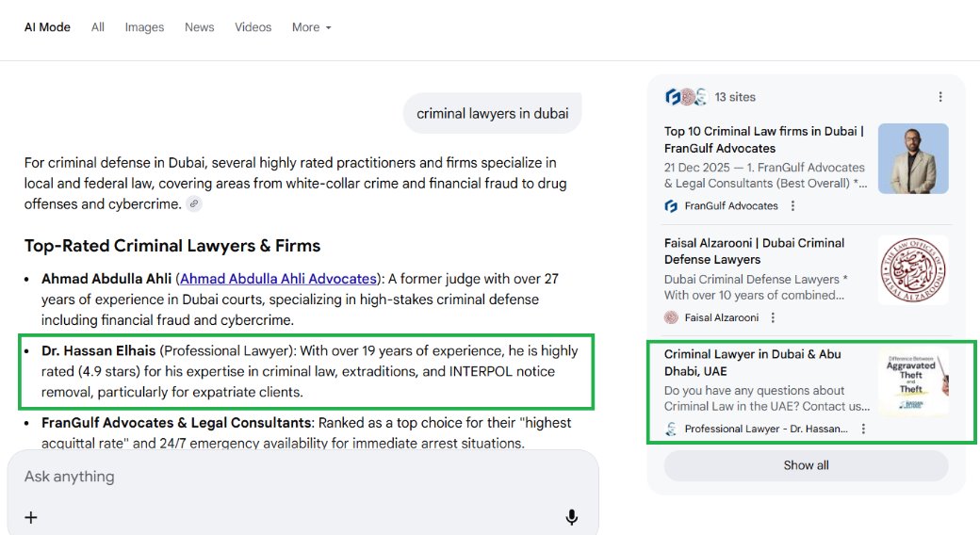Click the Aggravated Theft thumbnail image
The image size is (980, 535).
(913, 381)
